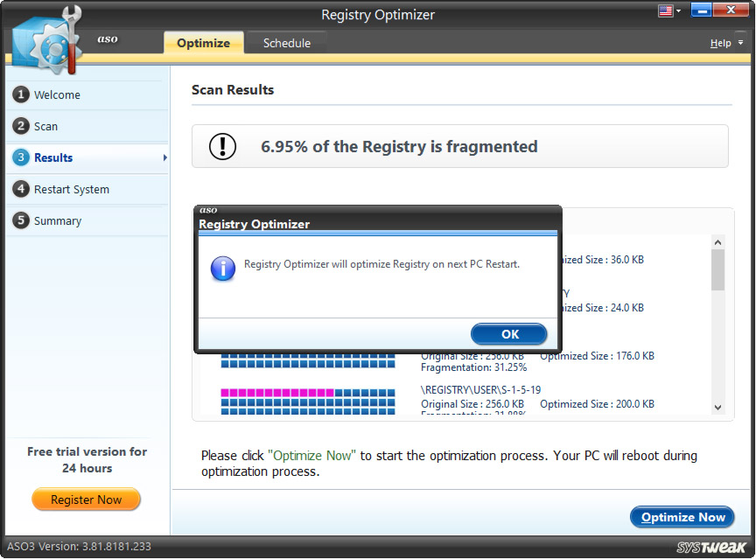The height and width of the screenshot is (559, 756).
Task: Click the Optimize Now link in instructions
Action: click(x=313, y=455)
